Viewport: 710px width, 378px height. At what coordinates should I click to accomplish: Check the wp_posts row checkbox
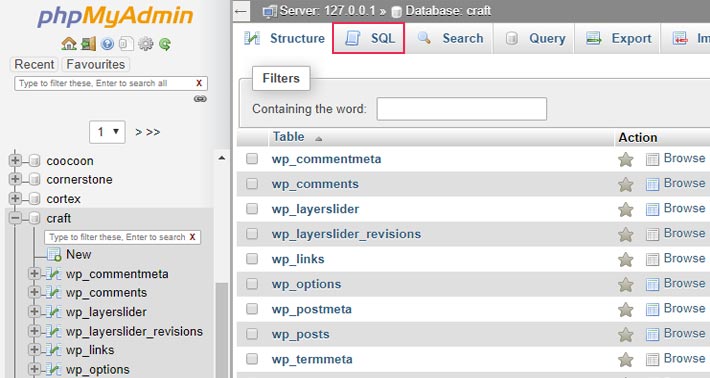pos(252,334)
